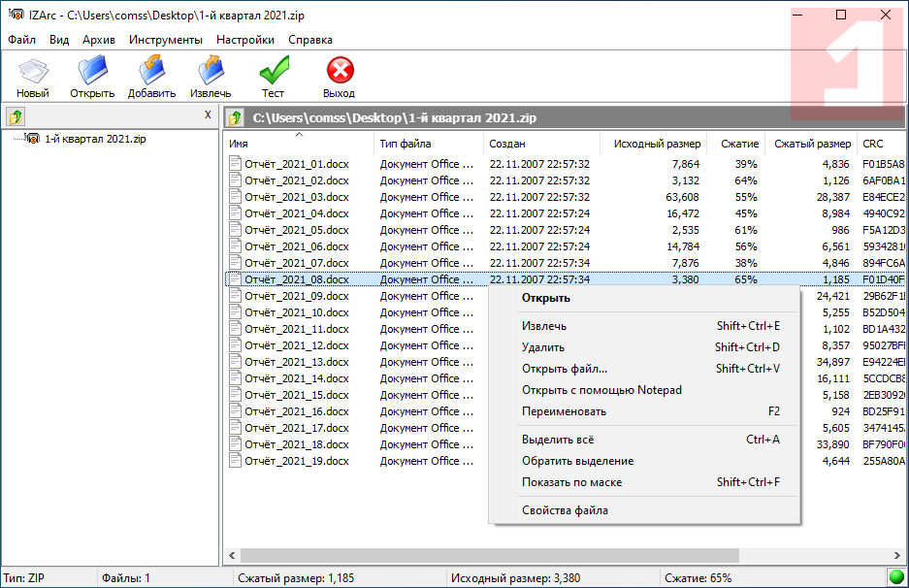909x588 pixels.
Task: Click the red Выход icon
Action: [340, 70]
